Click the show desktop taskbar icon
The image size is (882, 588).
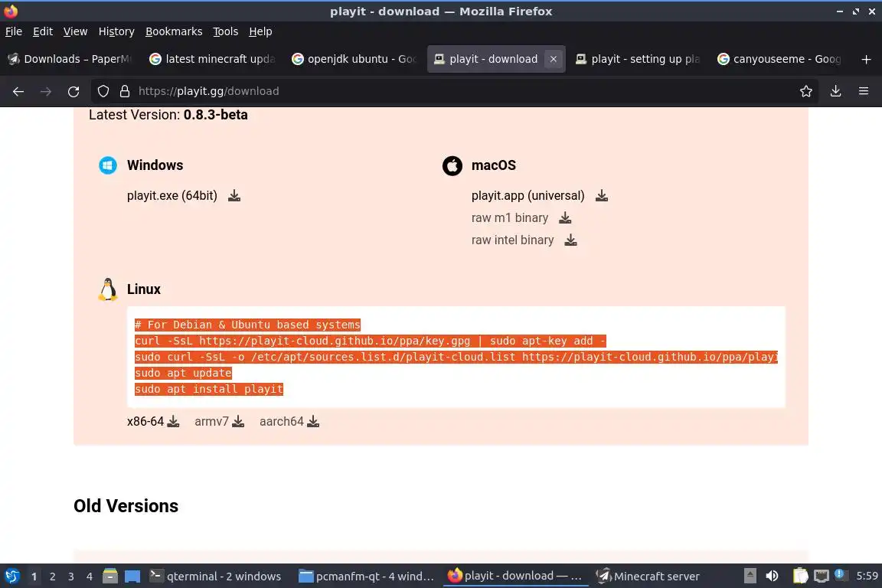pos(132,577)
